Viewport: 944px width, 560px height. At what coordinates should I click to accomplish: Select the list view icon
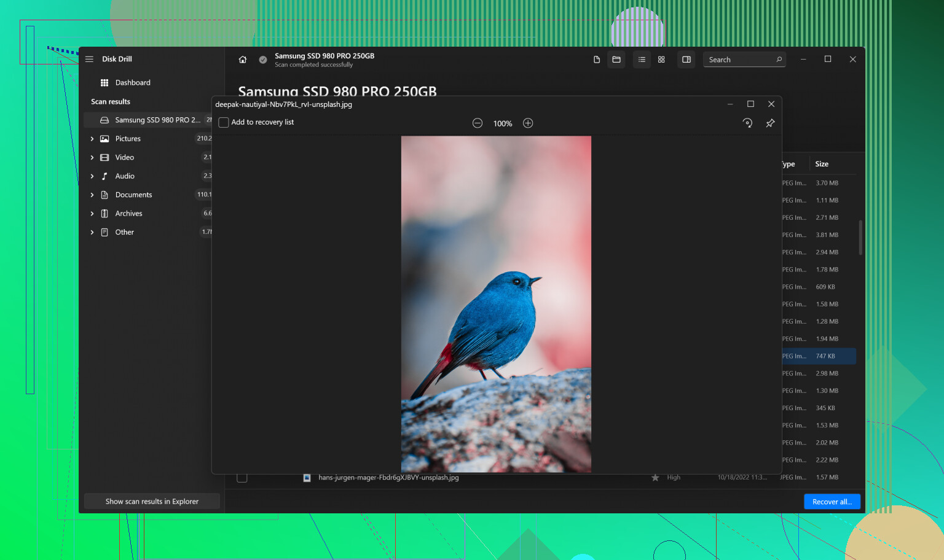642,60
